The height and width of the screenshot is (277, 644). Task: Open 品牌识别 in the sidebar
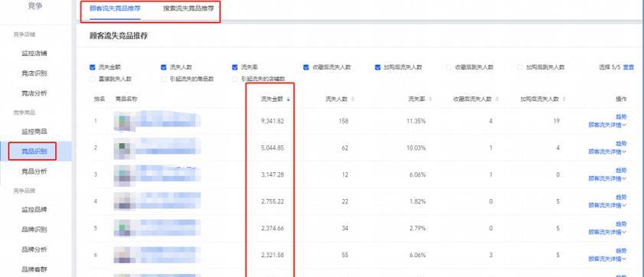pos(34,230)
